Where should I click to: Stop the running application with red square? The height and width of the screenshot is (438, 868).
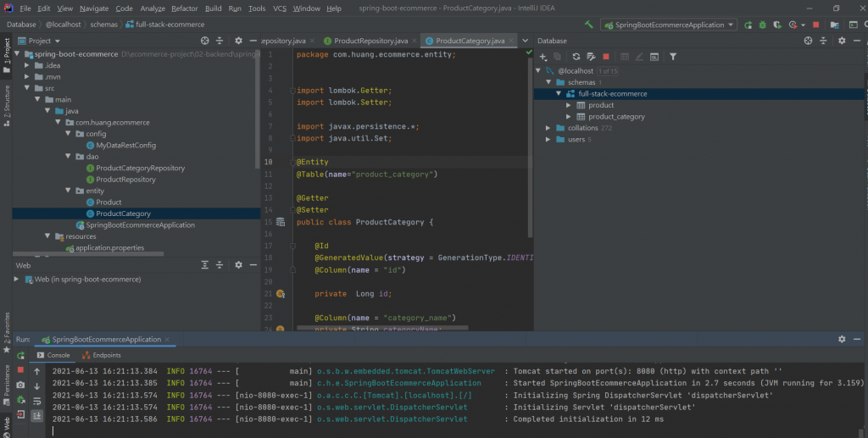pos(815,25)
